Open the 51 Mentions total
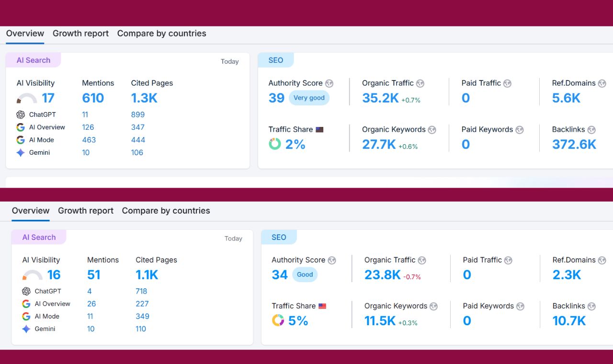This screenshot has width=613, height=364. pyautogui.click(x=94, y=275)
